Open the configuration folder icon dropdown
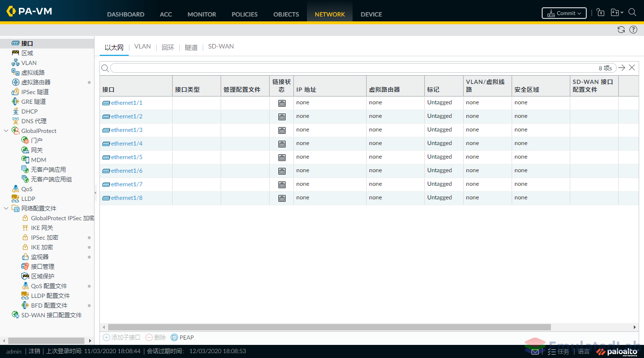The height and width of the screenshot is (358, 644). click(616, 13)
